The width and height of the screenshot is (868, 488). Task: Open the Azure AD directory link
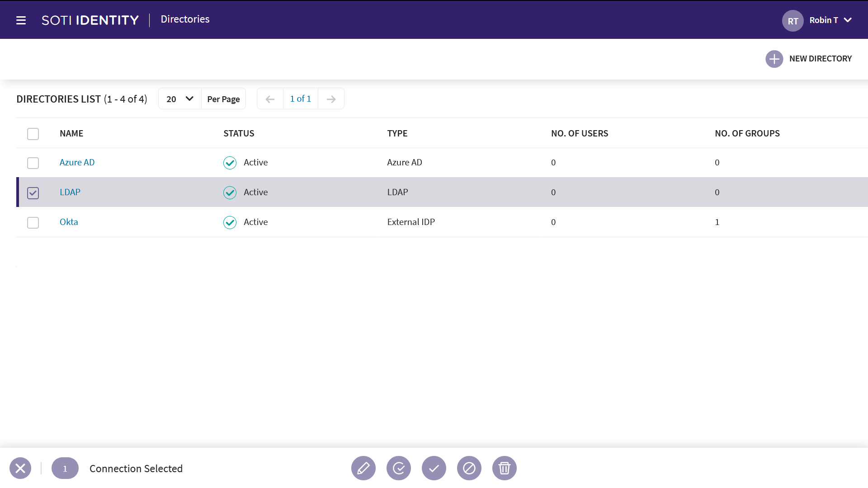pos(77,162)
